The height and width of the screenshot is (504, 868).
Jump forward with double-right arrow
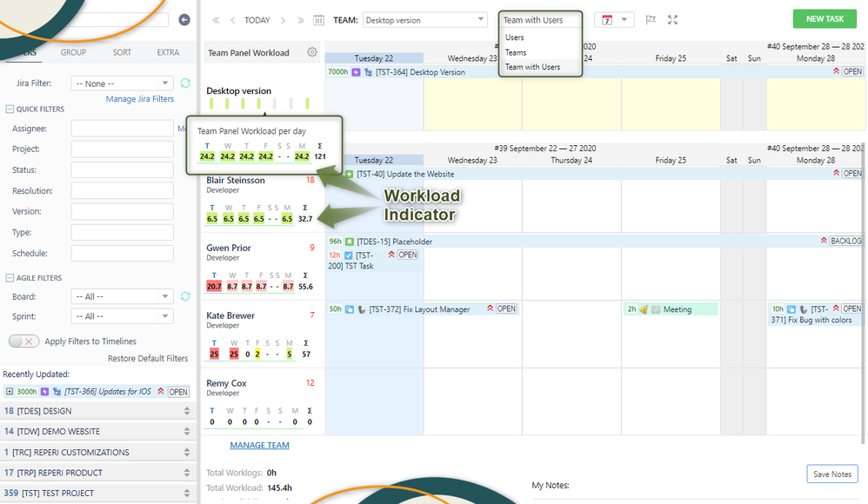[301, 21]
